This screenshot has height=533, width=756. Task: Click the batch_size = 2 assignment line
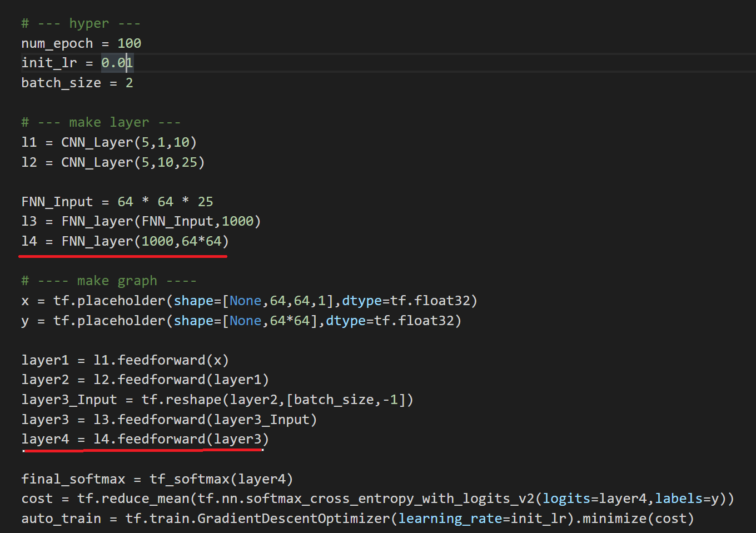77,83
